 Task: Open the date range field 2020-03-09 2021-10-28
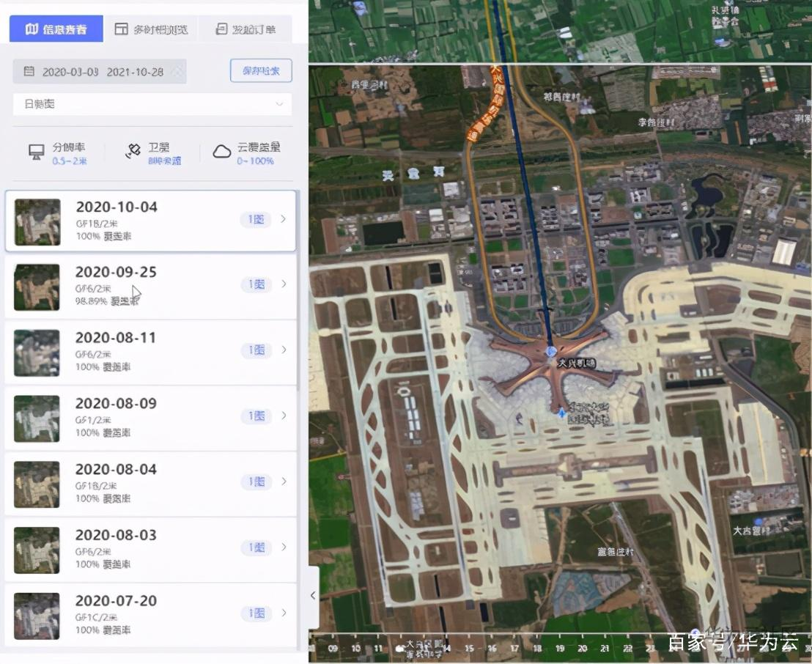[100, 72]
